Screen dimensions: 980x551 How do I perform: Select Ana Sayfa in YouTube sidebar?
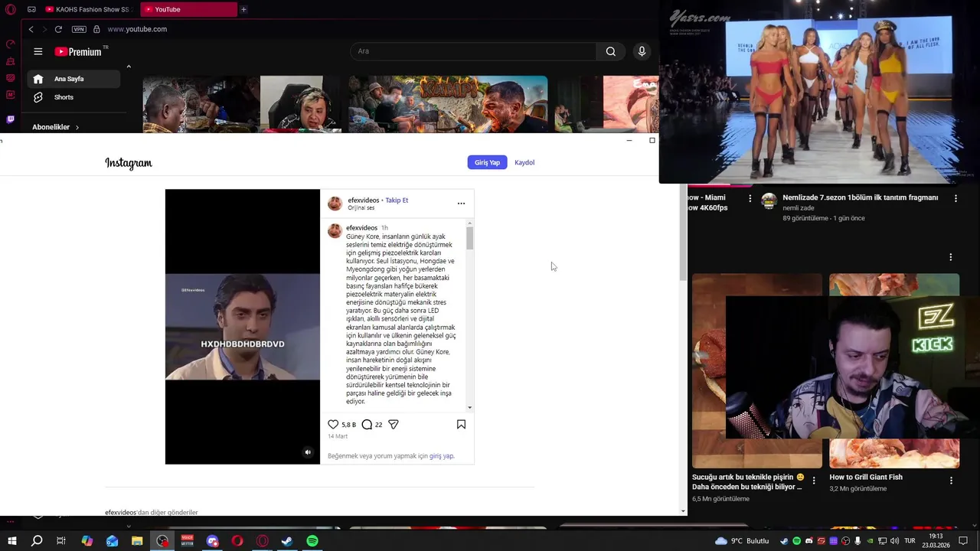coord(73,79)
